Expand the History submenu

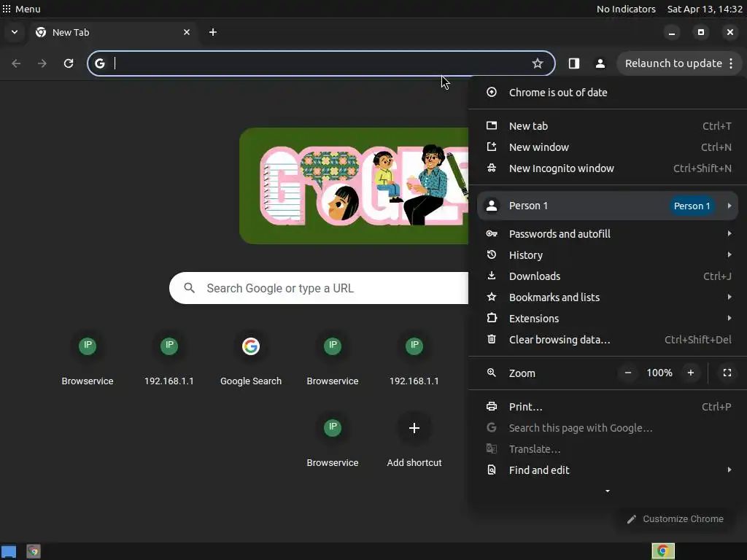608,254
